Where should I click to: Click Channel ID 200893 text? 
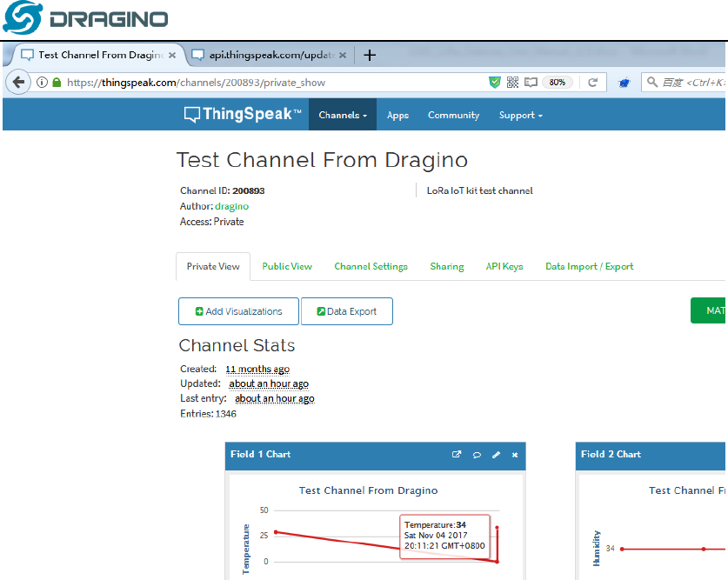point(223,190)
